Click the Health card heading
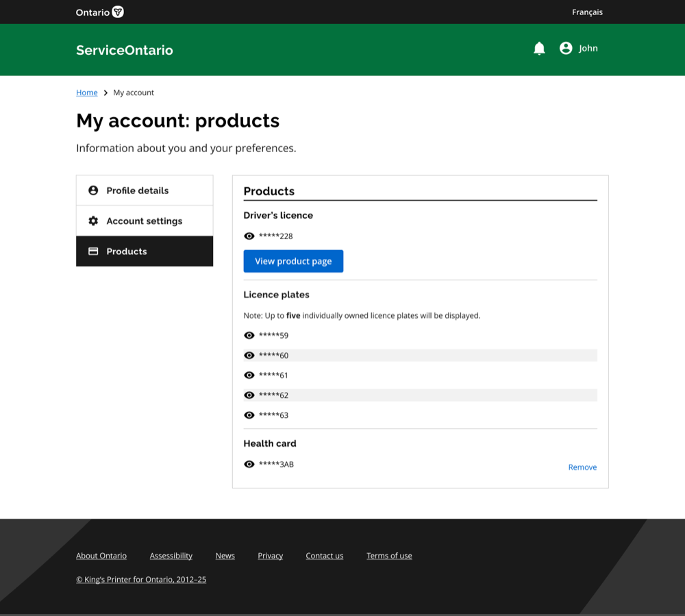The width and height of the screenshot is (685, 616). tap(270, 443)
